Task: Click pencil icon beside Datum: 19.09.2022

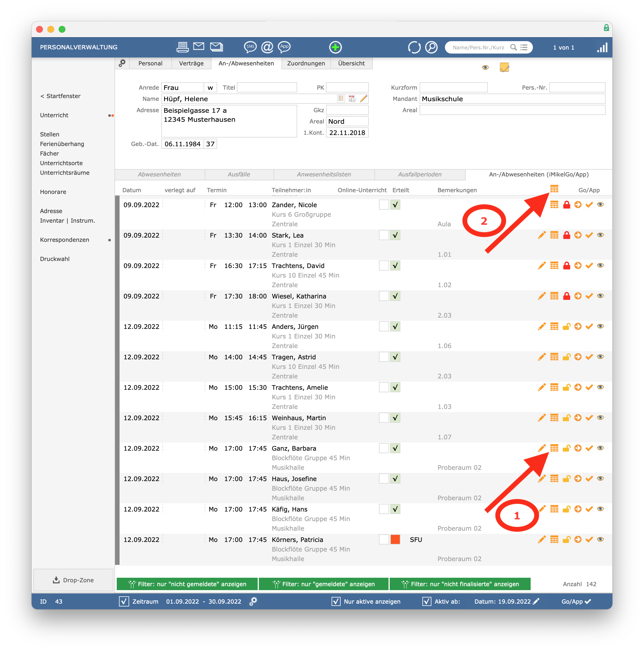Action: click(536, 601)
